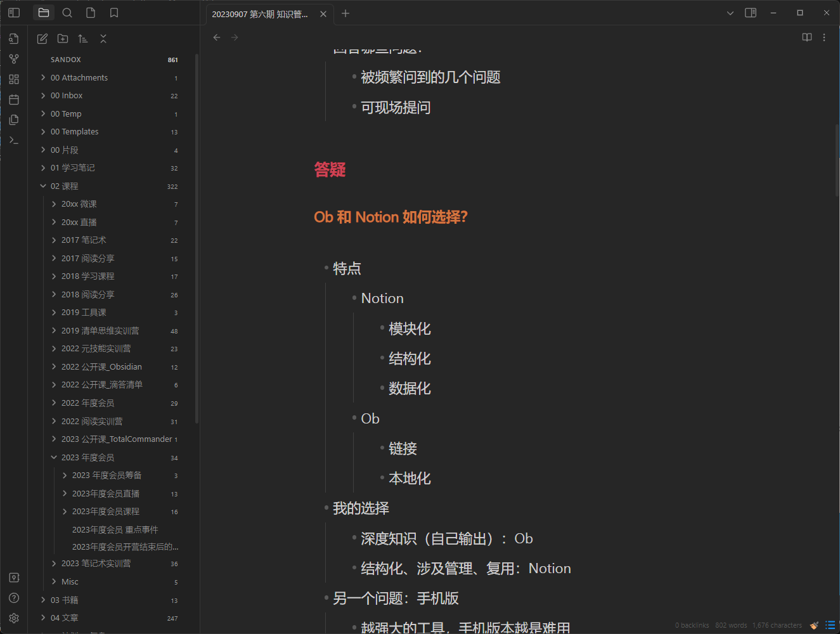Toggle the left sidebar panel
Viewport: 840px width, 634px height.
[14, 13]
